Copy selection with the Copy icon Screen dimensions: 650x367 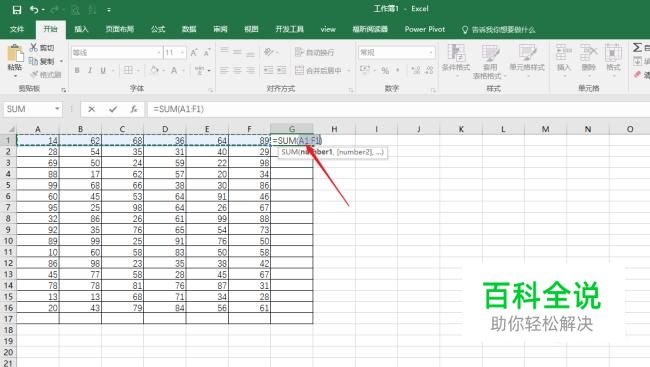click(x=34, y=61)
